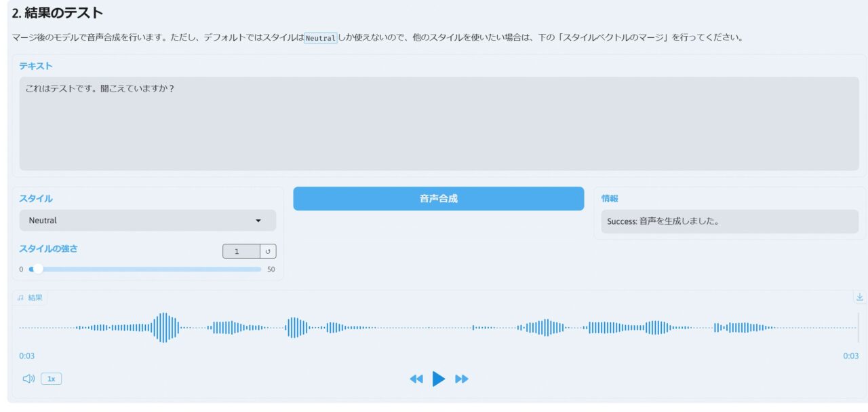The width and height of the screenshot is (868, 412).
Task: Click the 0:03 total duration readout
Action: coord(850,356)
